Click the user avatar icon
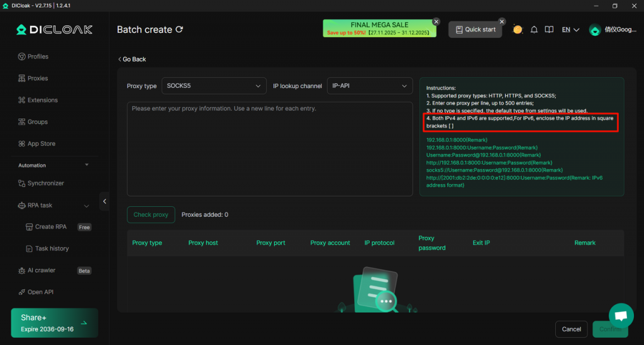 pyautogui.click(x=594, y=30)
